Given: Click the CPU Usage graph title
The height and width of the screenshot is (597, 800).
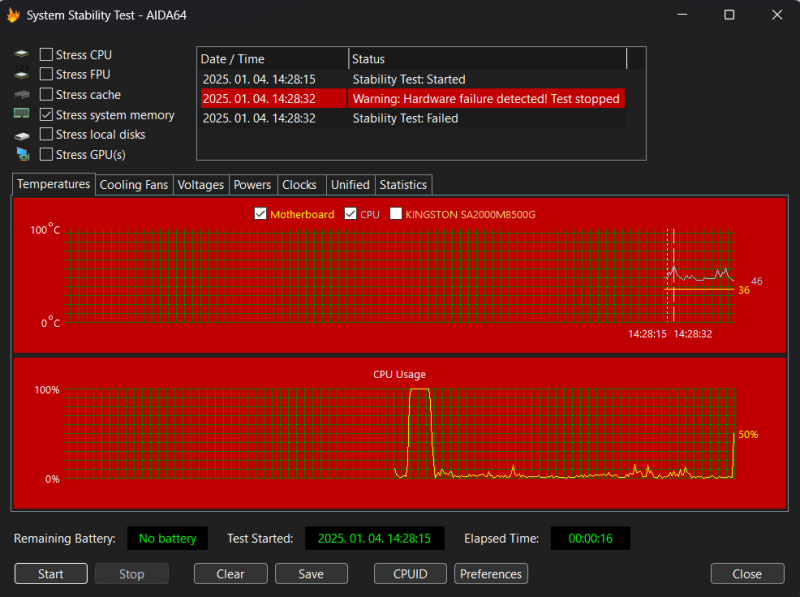Looking at the screenshot, I should point(399,374).
